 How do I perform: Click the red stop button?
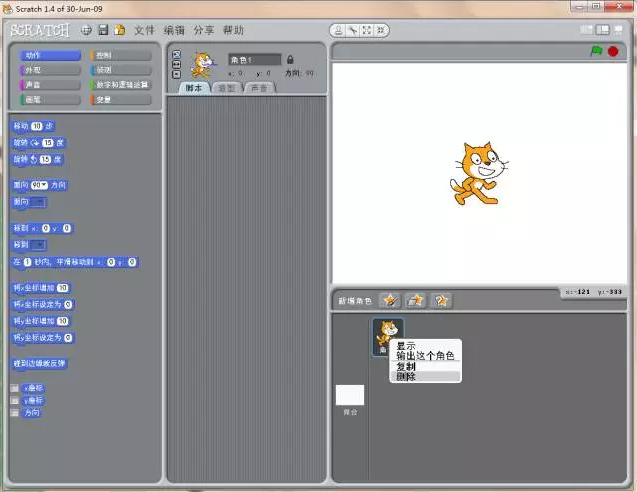[x=613, y=52]
